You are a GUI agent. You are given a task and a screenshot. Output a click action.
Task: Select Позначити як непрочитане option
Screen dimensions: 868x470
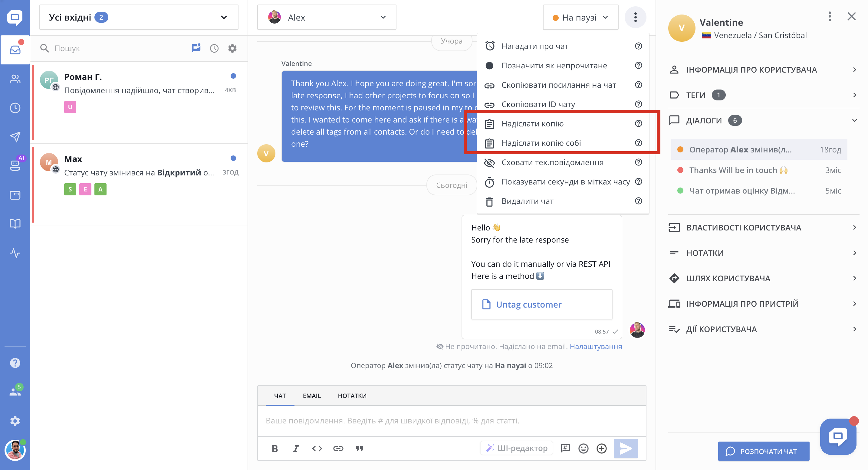click(554, 65)
